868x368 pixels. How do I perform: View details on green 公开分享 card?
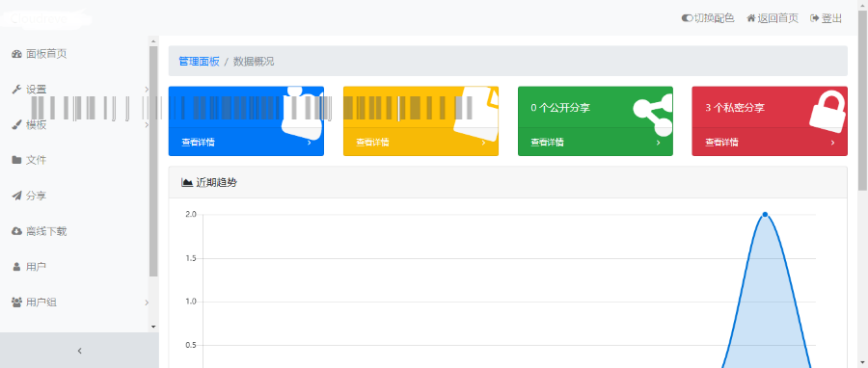[595, 142]
